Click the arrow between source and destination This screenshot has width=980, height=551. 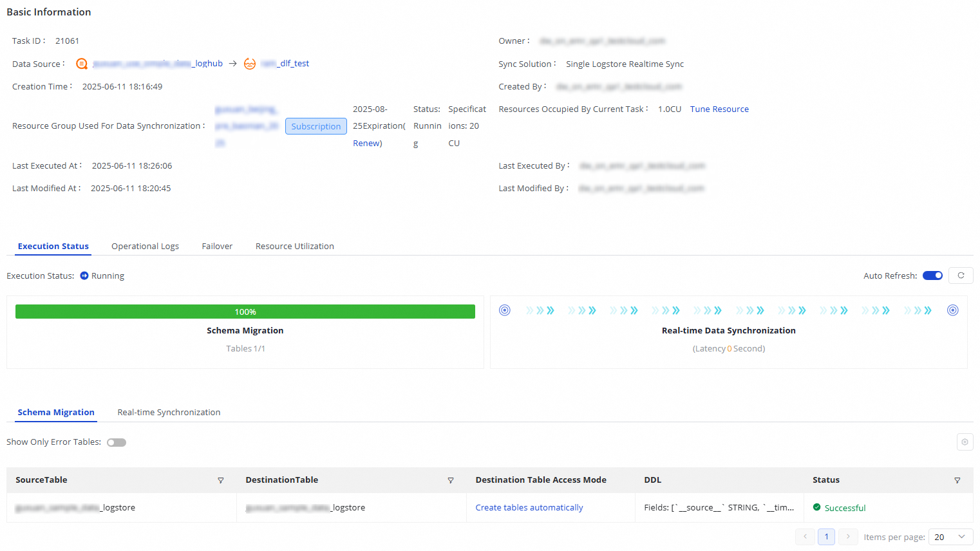233,64
